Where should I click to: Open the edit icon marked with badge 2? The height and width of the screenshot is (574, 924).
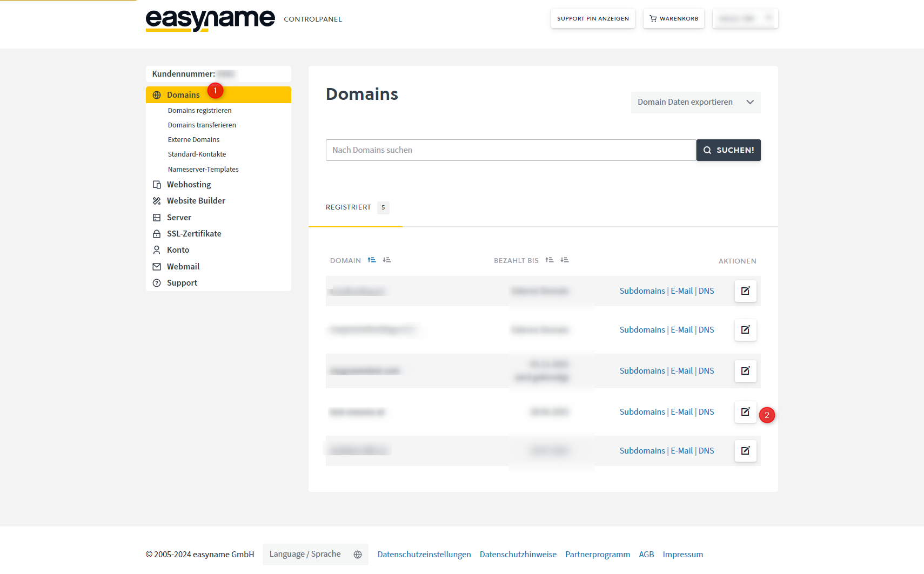coord(745,412)
